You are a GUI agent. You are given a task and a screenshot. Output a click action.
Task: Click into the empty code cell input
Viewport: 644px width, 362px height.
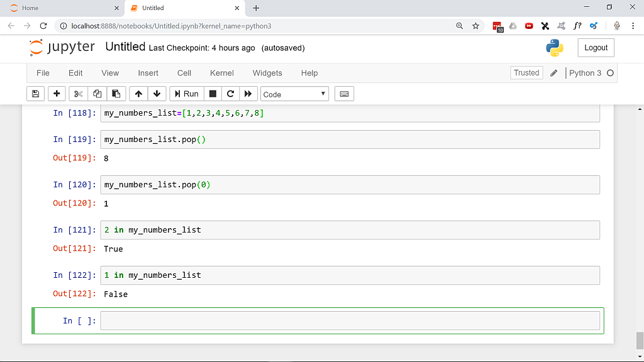click(x=350, y=321)
